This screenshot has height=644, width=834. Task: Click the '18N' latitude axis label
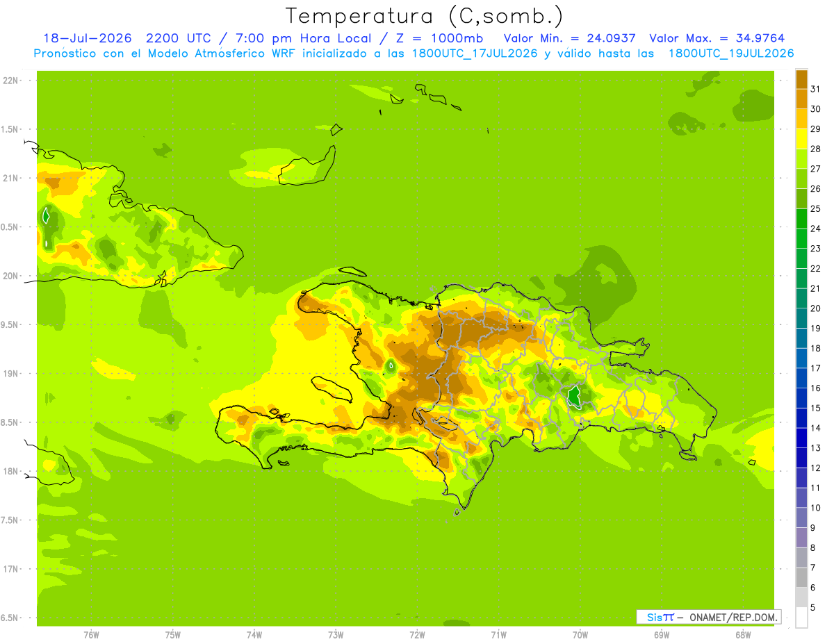(10, 471)
